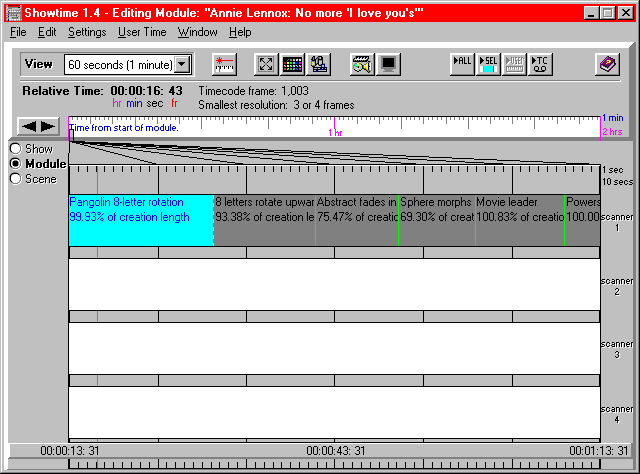Image resolution: width=640 pixels, height=474 pixels.
Task: Open the Settings menu
Action: [x=87, y=32]
